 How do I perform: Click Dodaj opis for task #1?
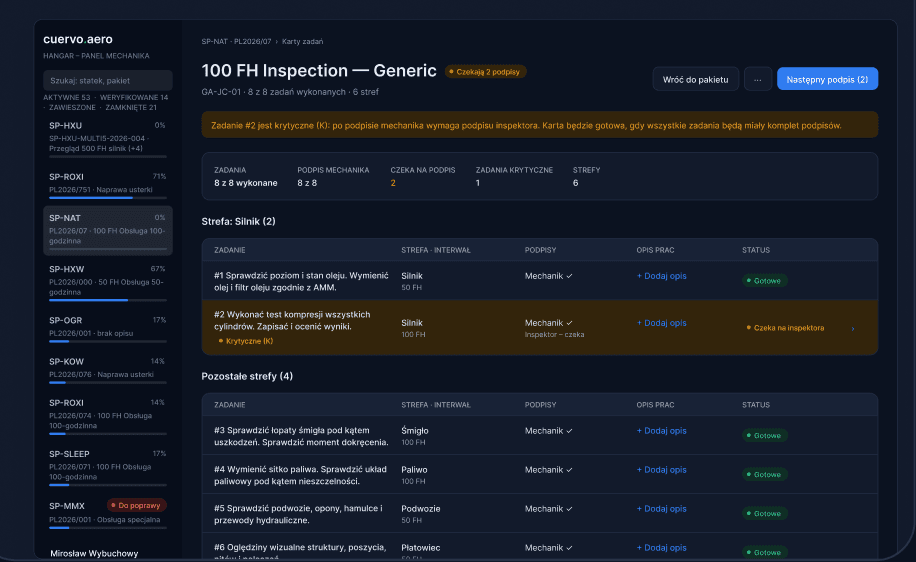(661, 276)
